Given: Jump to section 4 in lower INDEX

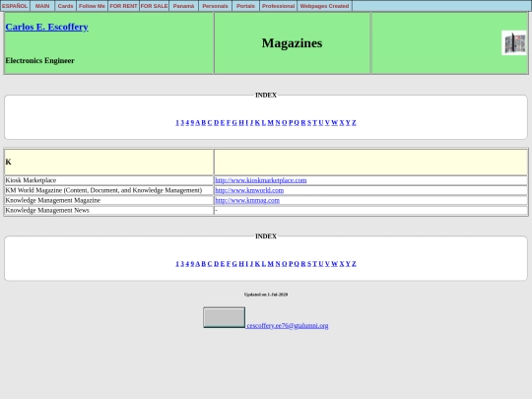Looking at the screenshot, I should point(187,264).
